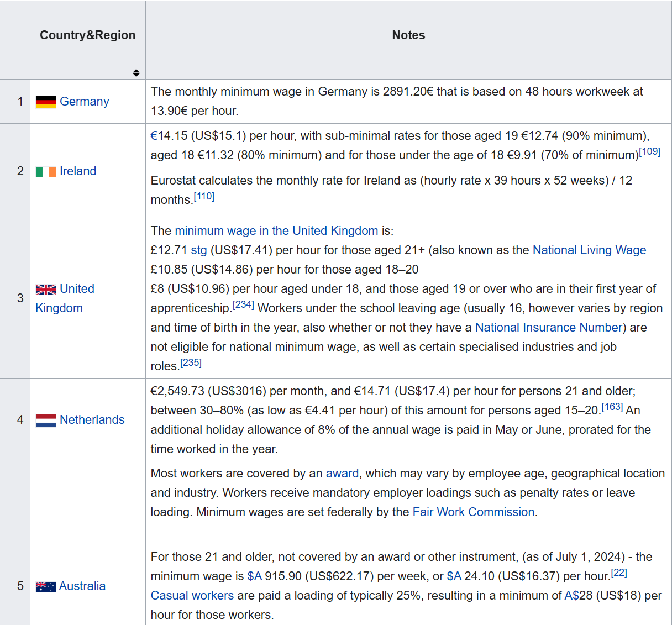Screen dimensions: 672x625
Task: Open the Netherlands country link
Action: pyautogui.click(x=92, y=420)
